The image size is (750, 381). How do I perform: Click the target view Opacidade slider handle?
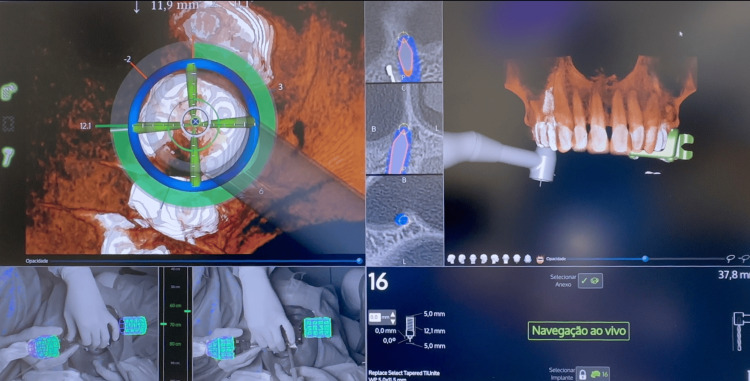pyautogui.click(x=359, y=261)
